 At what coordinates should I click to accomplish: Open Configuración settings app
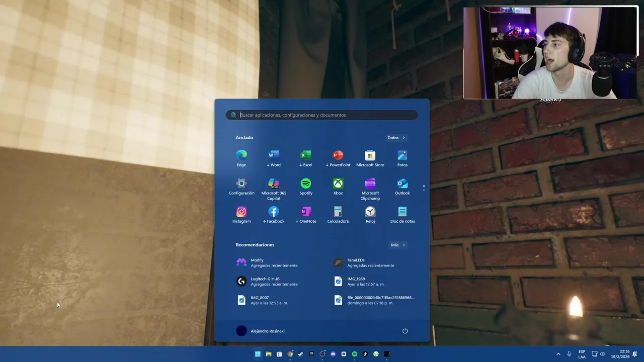click(242, 187)
